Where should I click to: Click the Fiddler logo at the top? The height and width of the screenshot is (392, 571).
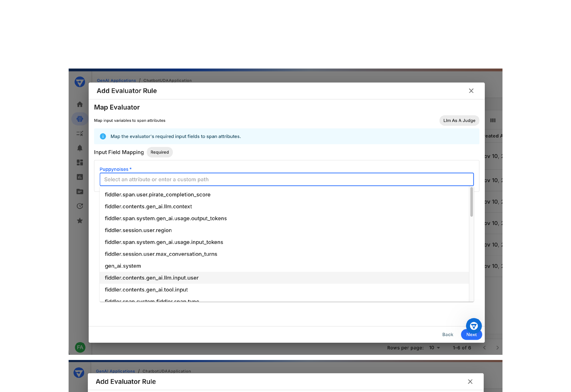80,82
